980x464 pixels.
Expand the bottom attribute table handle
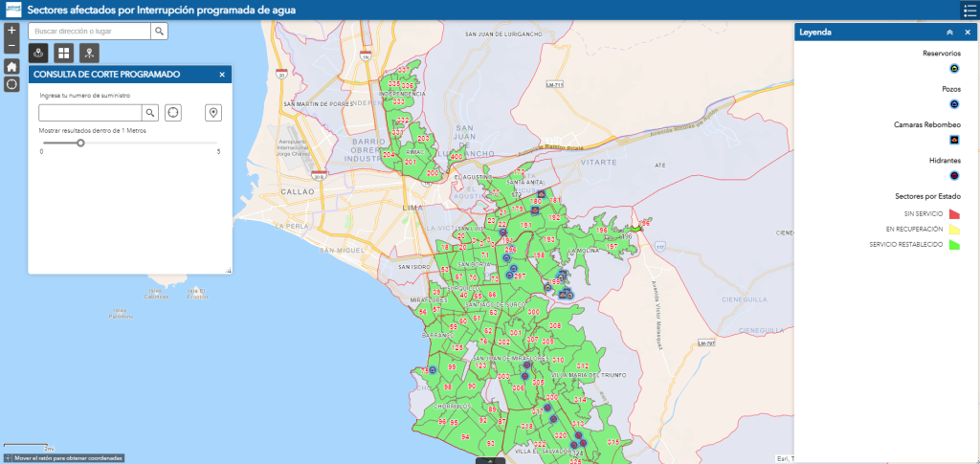(490, 460)
